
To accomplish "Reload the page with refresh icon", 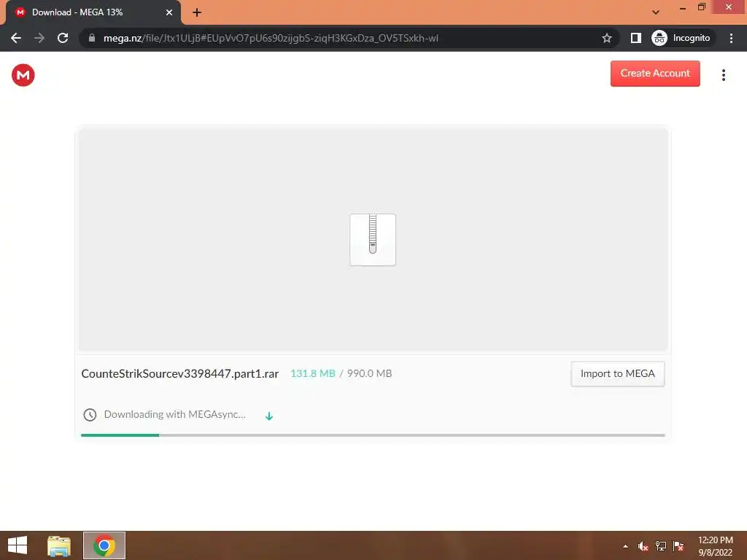I will click(x=63, y=38).
